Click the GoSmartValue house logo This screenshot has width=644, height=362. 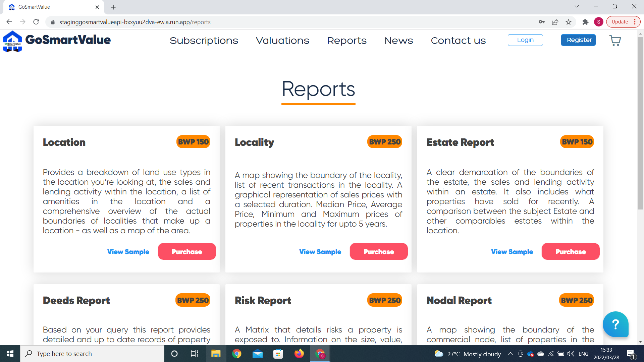(12, 41)
